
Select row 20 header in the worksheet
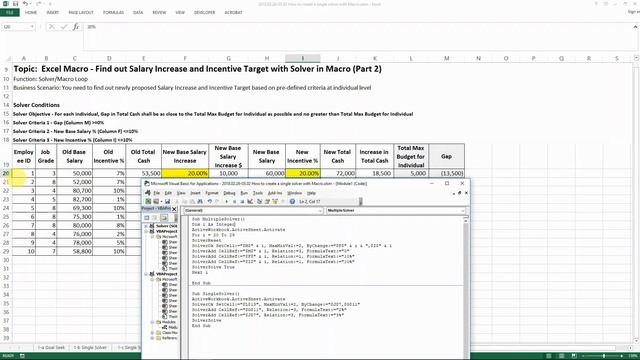(6, 173)
